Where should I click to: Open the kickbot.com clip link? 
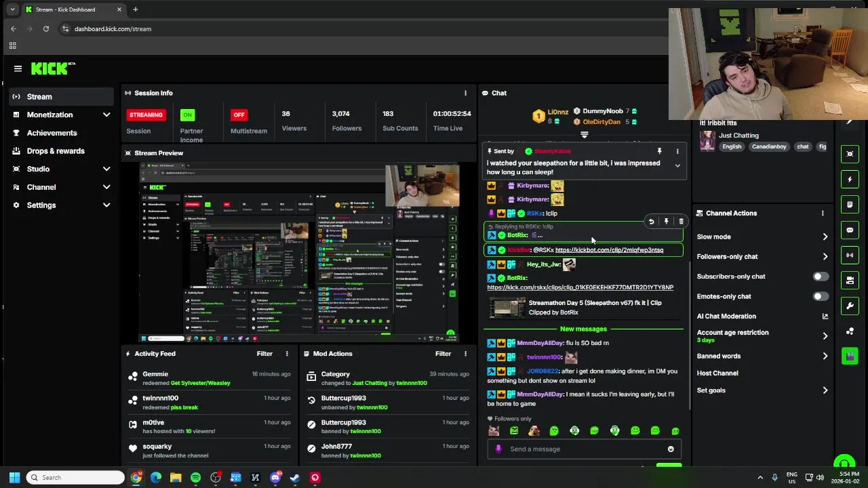coord(609,250)
